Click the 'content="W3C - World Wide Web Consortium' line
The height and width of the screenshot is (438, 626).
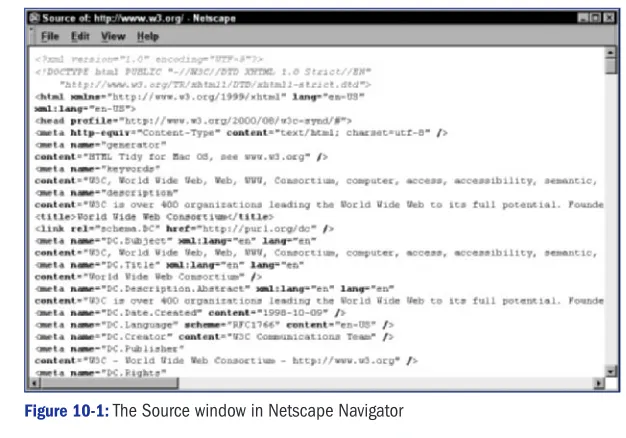point(226,361)
